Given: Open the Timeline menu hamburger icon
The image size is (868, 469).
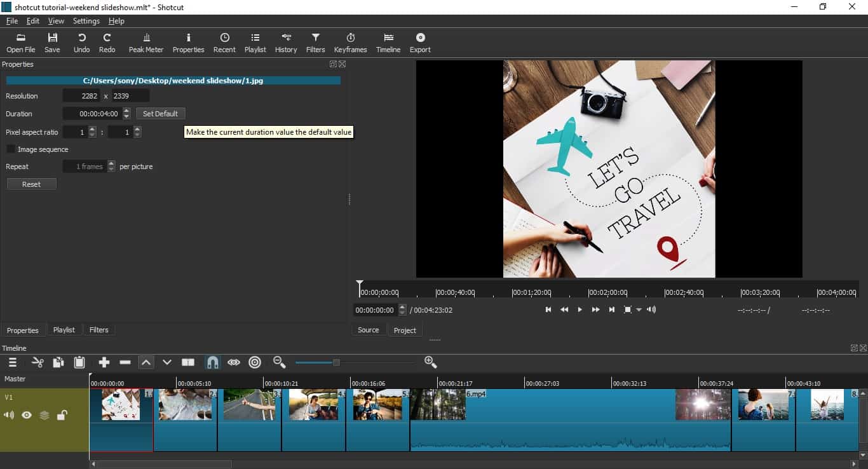Looking at the screenshot, I should point(13,362).
